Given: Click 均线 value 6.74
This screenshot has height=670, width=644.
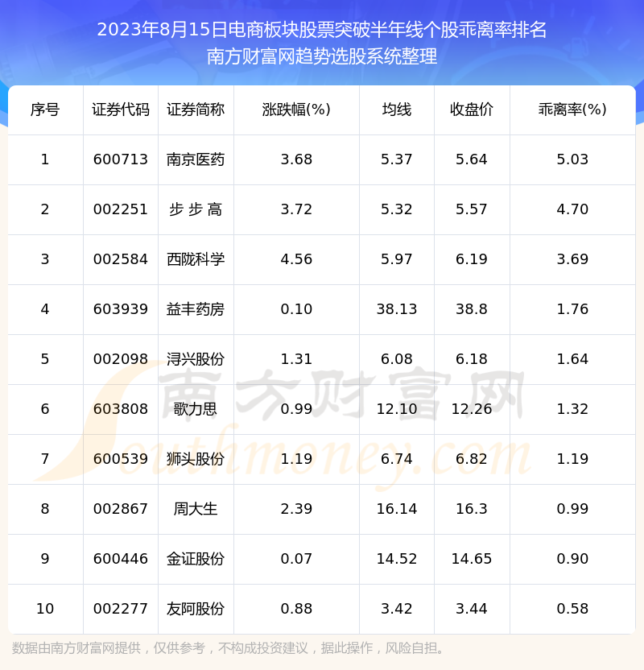Looking at the screenshot, I should [397, 459].
